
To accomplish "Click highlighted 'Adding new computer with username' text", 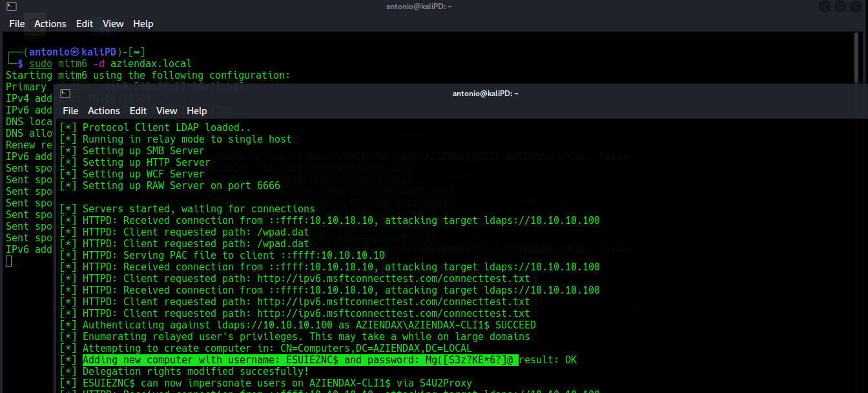I will 300,360.
